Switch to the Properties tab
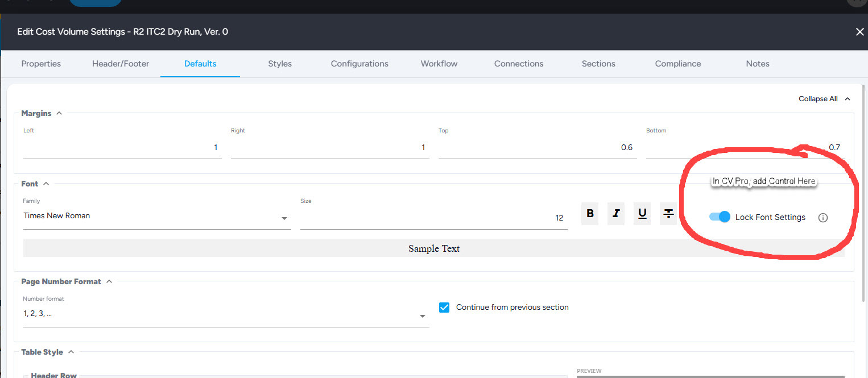Screen dimensions: 868x378 pos(41,64)
